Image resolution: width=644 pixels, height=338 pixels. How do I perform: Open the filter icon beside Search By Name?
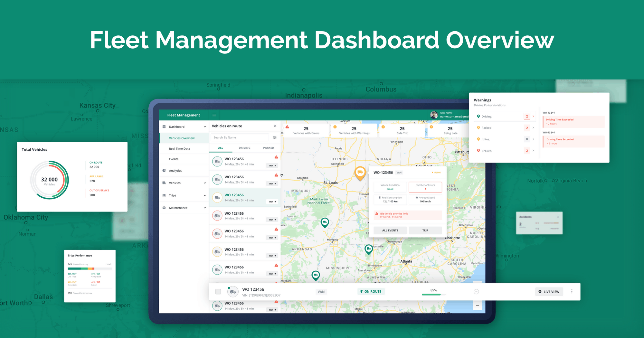coord(275,137)
